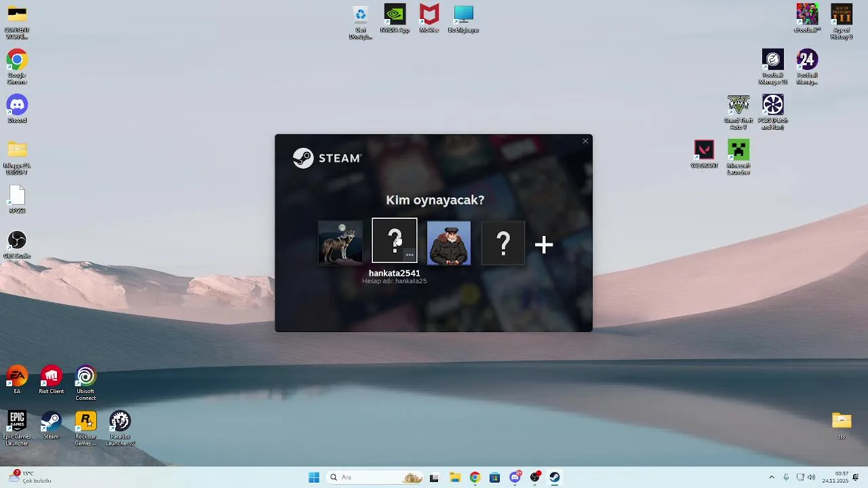Switch to Chrome on the taskbar
The width and height of the screenshot is (868, 488).
coord(475,477)
